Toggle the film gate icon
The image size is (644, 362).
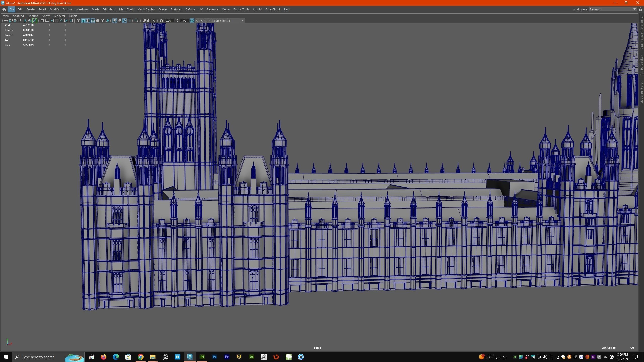tap(47, 21)
